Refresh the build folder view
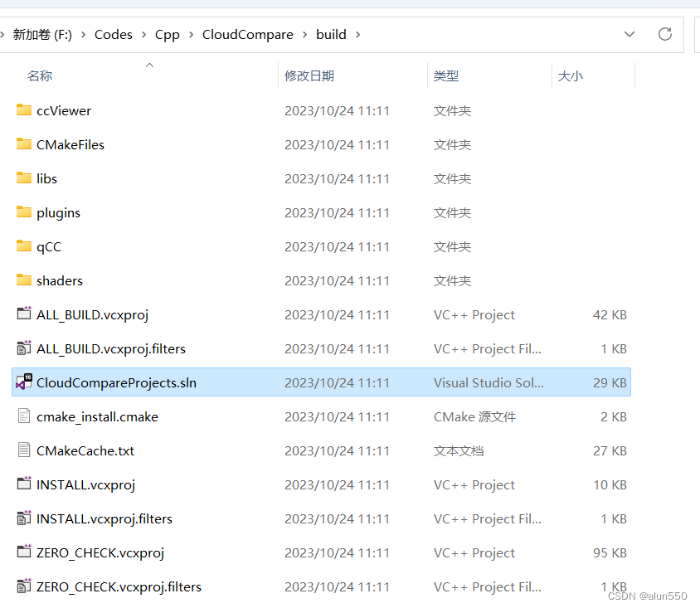The width and height of the screenshot is (700, 608). (664, 34)
